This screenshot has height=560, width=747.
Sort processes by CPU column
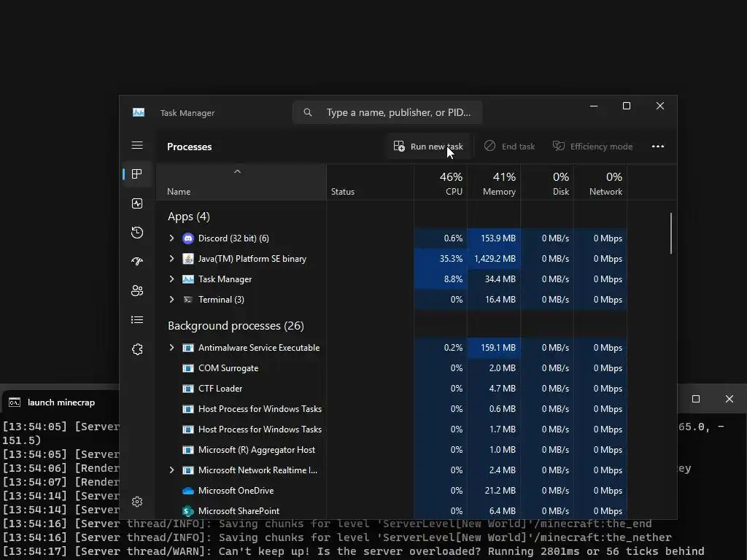(x=441, y=183)
